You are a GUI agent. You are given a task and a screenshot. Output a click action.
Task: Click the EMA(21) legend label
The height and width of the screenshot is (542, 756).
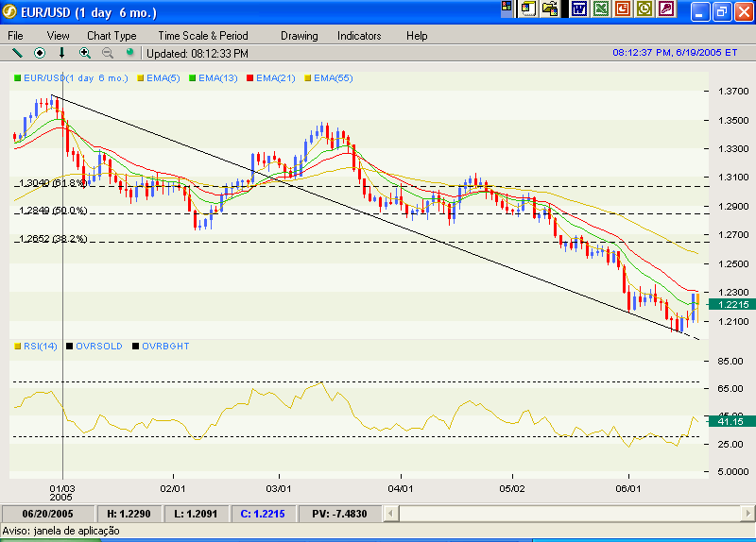275,78
